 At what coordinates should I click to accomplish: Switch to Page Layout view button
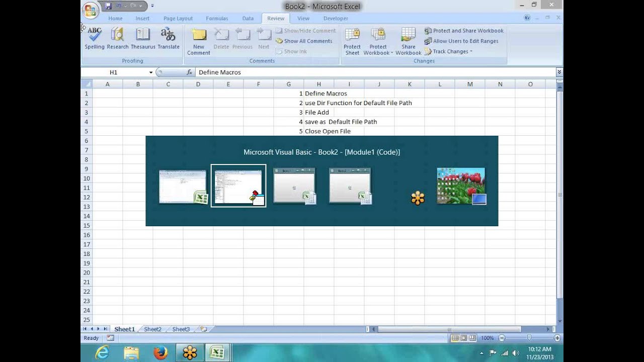pos(464,338)
